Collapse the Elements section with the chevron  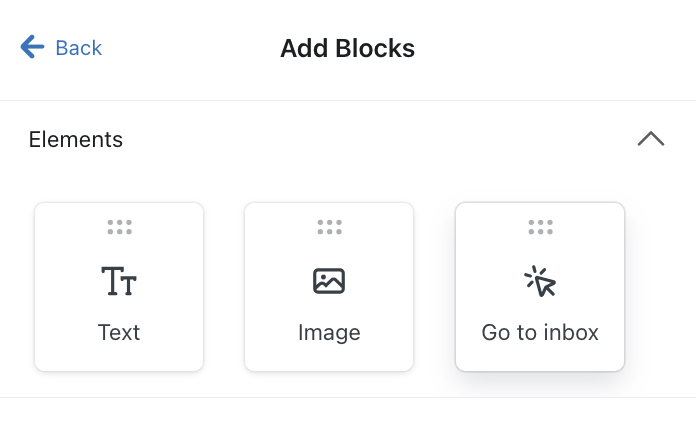click(651, 139)
